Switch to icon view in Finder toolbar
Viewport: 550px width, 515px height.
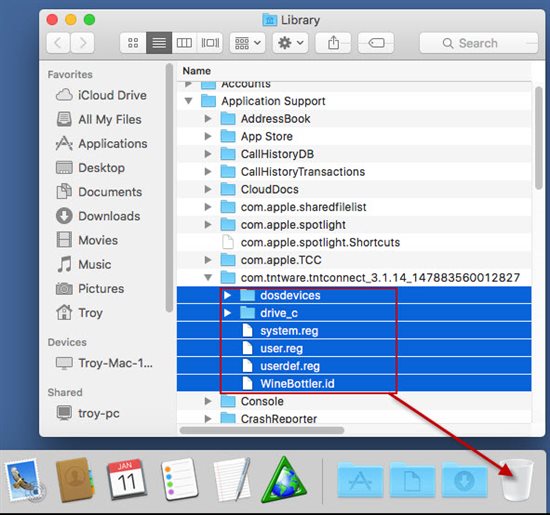click(x=133, y=43)
